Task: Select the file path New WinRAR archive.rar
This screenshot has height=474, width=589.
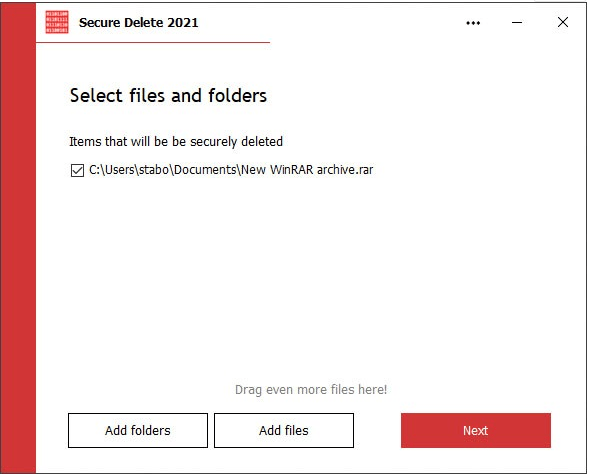Action: (231, 170)
